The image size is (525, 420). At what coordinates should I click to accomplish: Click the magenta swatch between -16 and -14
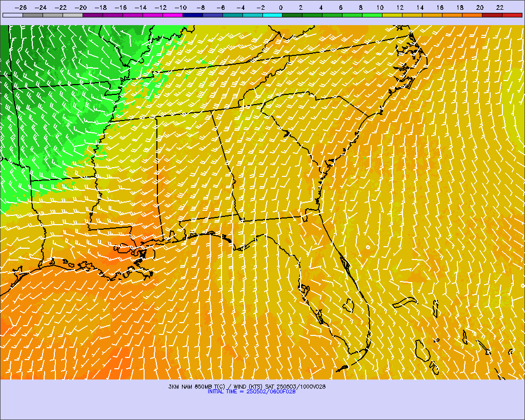[x=133, y=15]
